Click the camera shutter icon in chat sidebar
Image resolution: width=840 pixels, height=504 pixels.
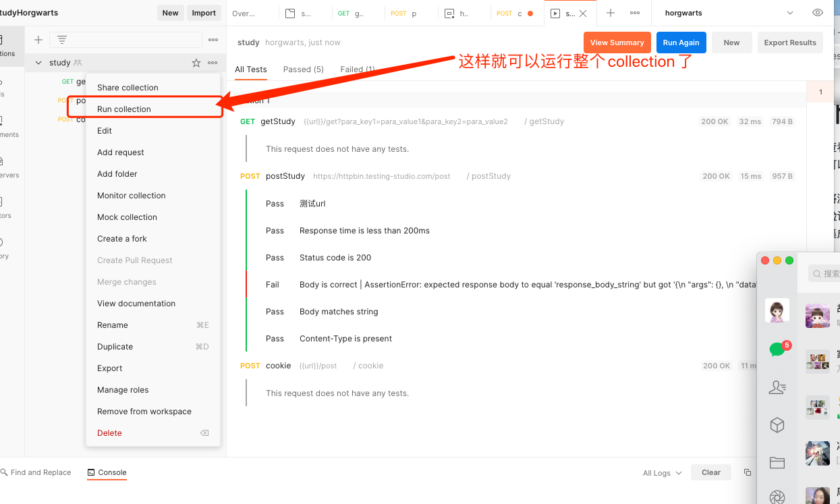pyautogui.click(x=777, y=497)
